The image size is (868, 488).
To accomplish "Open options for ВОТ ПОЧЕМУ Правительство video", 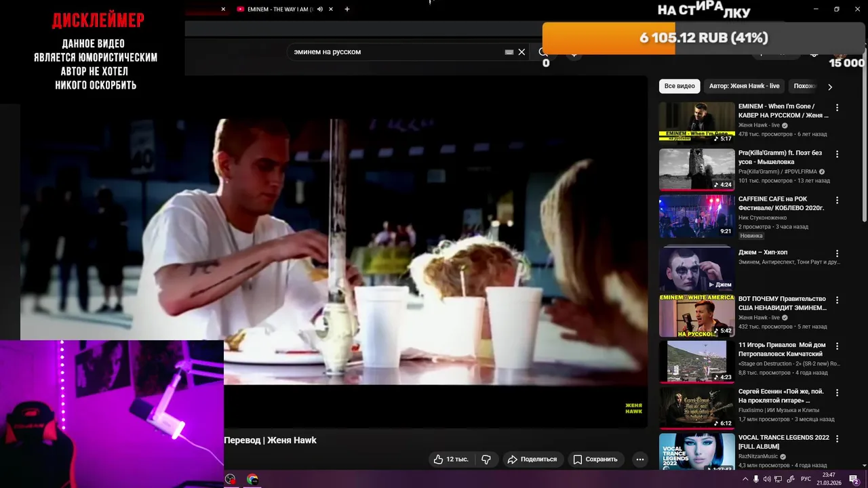I will (837, 300).
